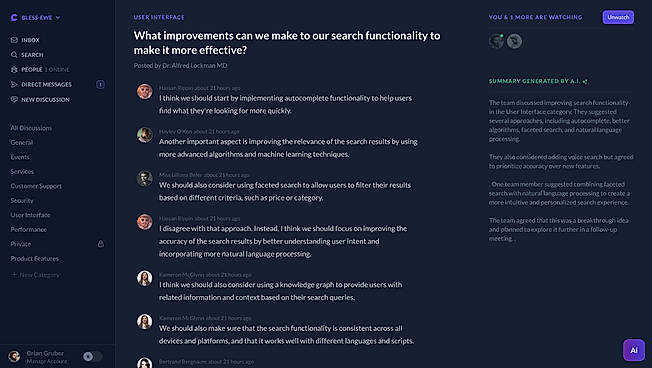
Task: Click the Search magnifier icon
Action: tap(14, 55)
